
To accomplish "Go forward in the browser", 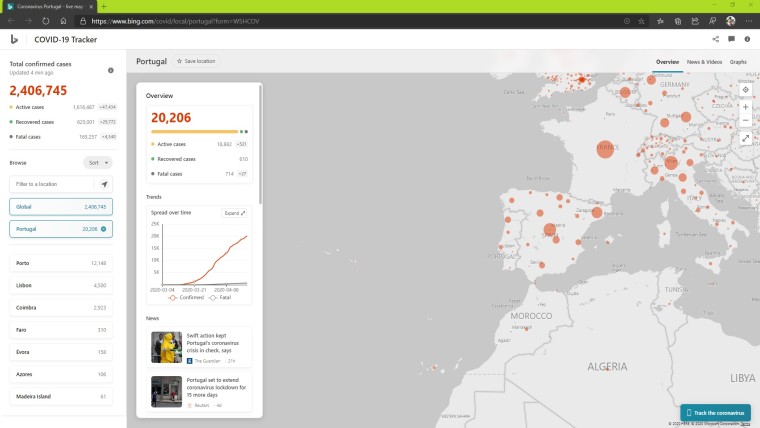I will [x=28, y=21].
